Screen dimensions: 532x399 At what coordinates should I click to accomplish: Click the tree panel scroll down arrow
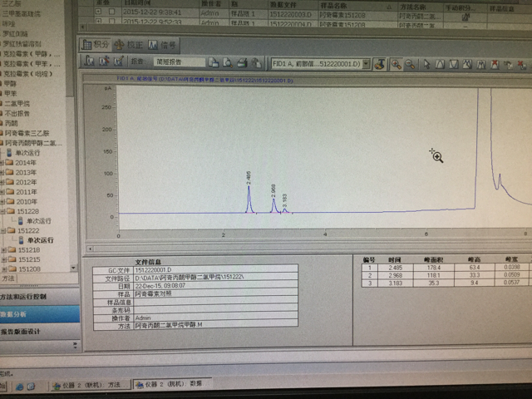74,268
